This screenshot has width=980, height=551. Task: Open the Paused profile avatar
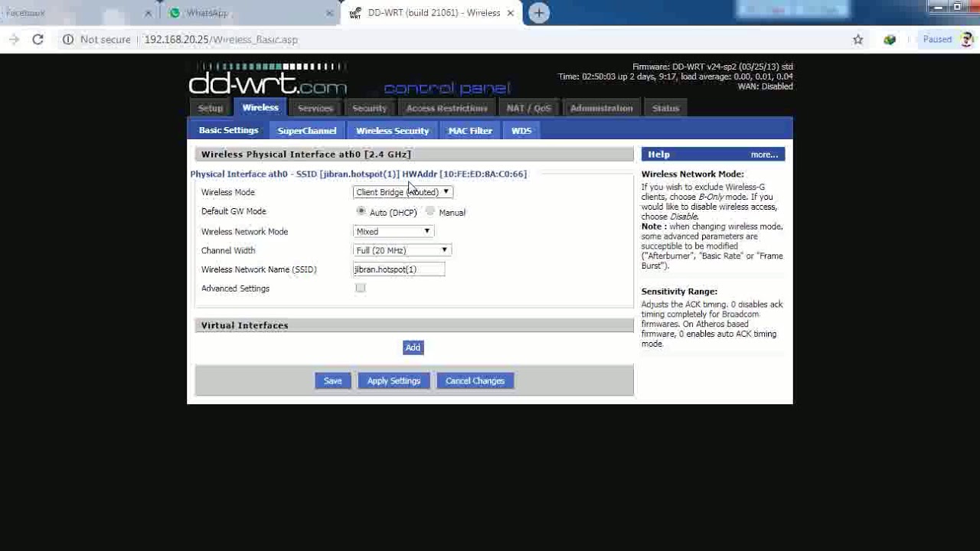[966, 39]
